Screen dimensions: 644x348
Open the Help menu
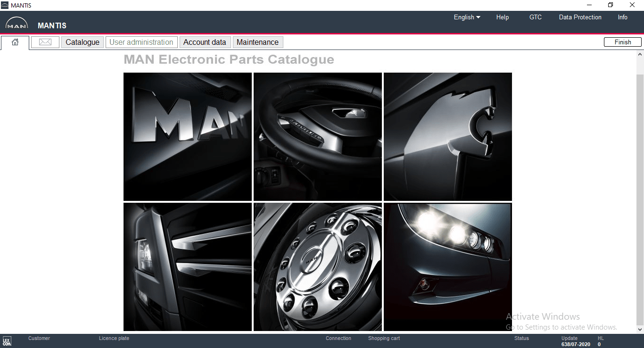coord(503,17)
